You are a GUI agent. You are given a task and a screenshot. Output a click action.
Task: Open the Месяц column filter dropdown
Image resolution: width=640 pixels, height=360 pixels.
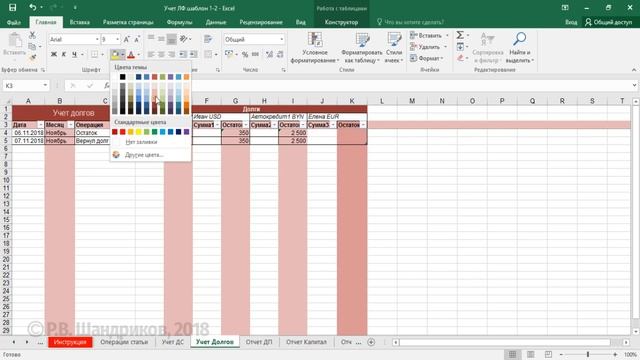(x=71, y=124)
